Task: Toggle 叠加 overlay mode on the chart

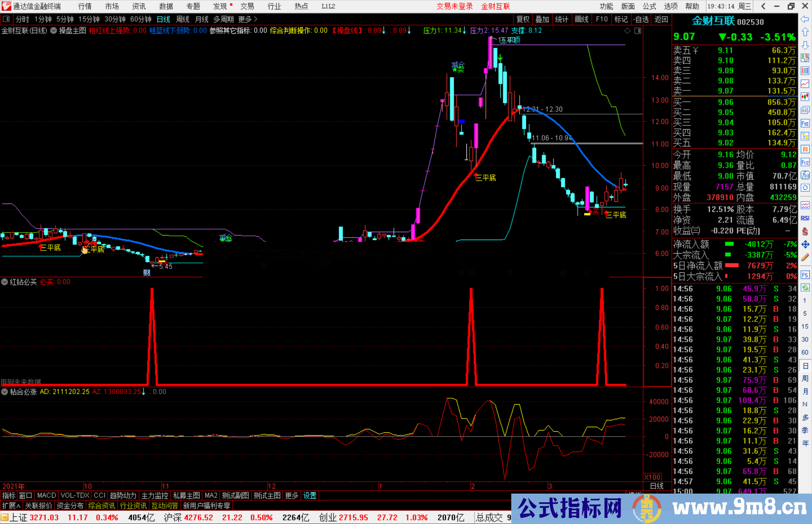Action: 542,19
